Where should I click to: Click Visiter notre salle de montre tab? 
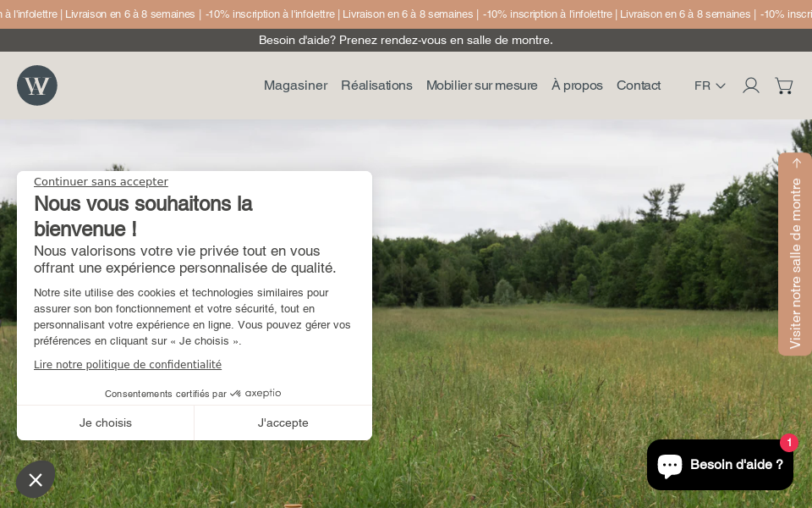[x=794, y=254]
